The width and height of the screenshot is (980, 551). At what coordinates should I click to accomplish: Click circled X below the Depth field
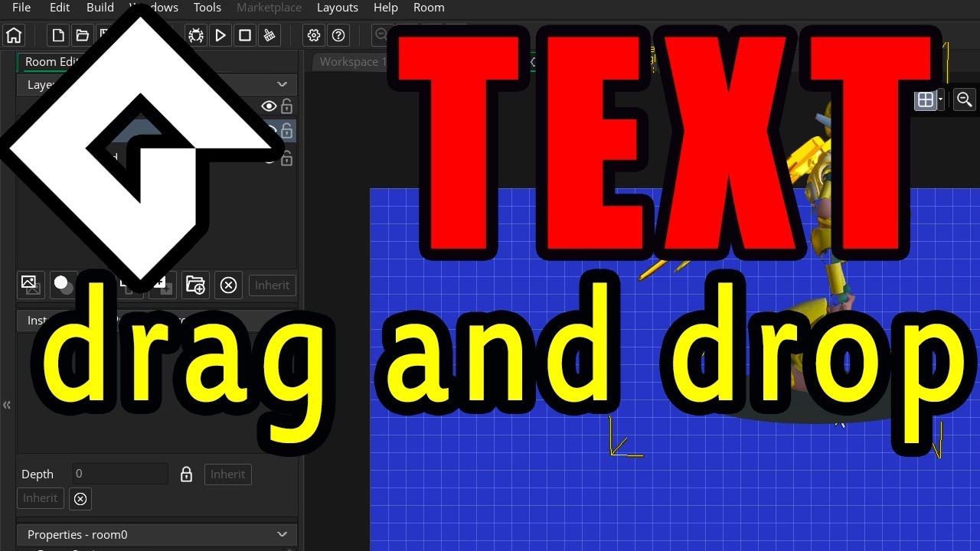pos(80,499)
